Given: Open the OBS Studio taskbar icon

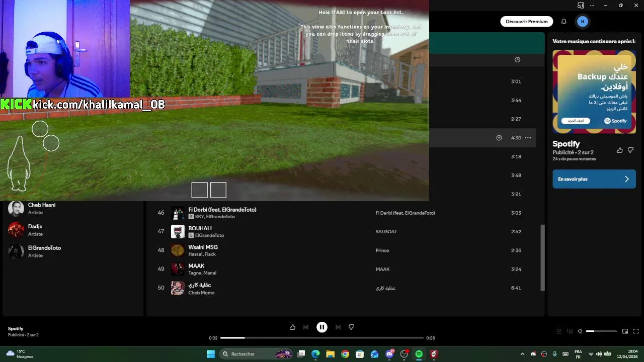Looking at the screenshot, I should pyautogui.click(x=404, y=354).
